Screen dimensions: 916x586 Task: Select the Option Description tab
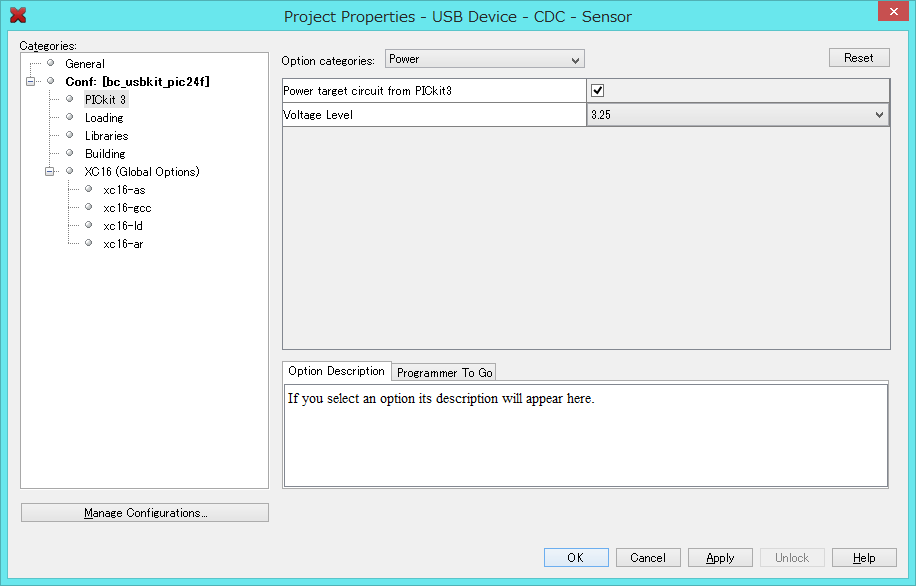pos(336,371)
